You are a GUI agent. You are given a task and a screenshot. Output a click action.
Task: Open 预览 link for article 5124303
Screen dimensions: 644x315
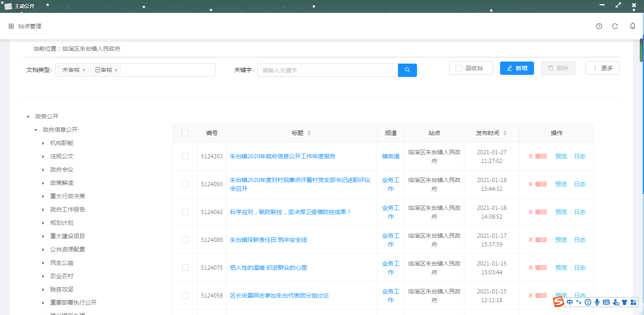[561, 156]
